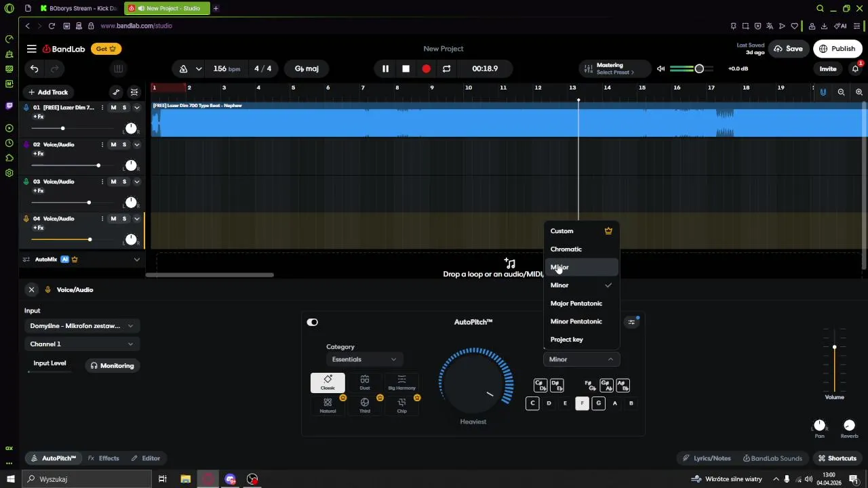Click the Publish button
Viewport: 868px width, 488px height.
pyautogui.click(x=837, y=49)
